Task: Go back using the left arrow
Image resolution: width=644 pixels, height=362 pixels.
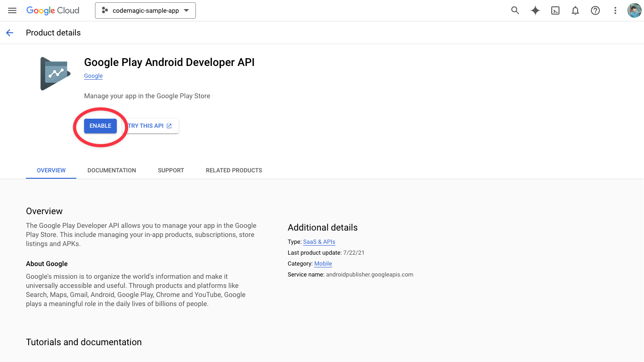Action: point(10,33)
